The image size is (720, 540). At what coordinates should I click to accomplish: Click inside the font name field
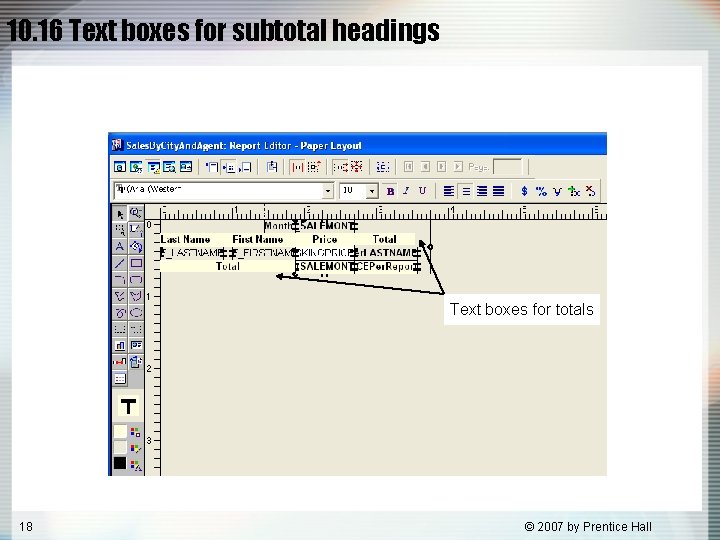pyautogui.click(x=218, y=191)
